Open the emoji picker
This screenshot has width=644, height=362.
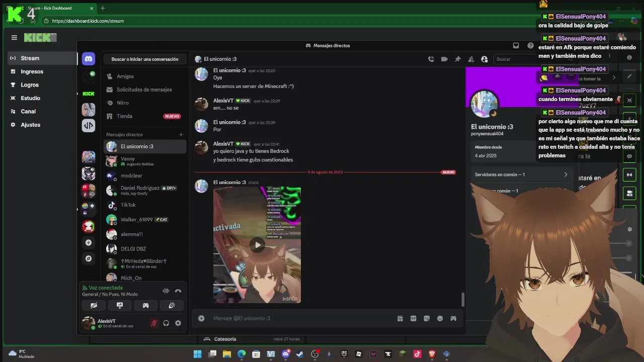tap(440, 318)
